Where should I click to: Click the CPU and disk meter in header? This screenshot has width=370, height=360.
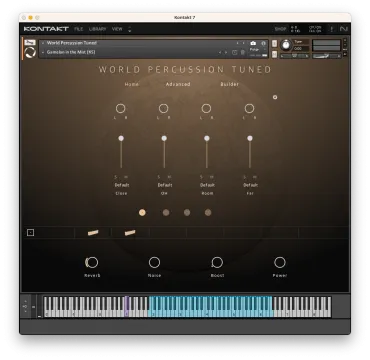(315, 29)
